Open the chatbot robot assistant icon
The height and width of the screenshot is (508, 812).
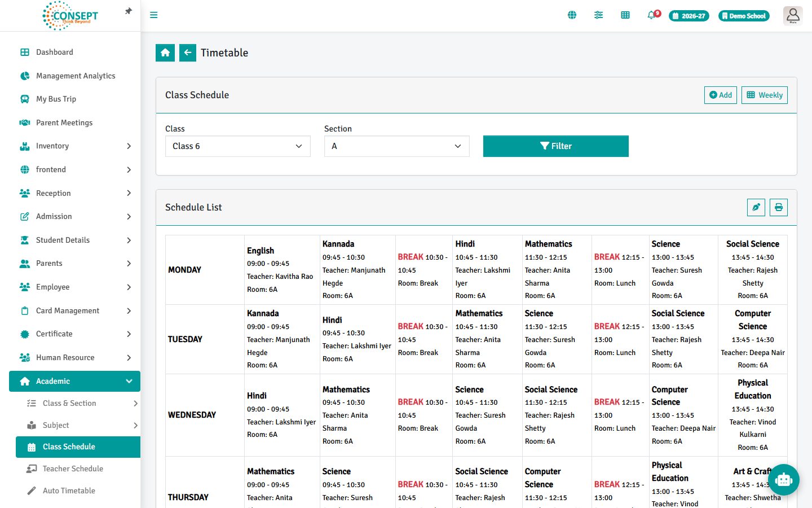[783, 480]
